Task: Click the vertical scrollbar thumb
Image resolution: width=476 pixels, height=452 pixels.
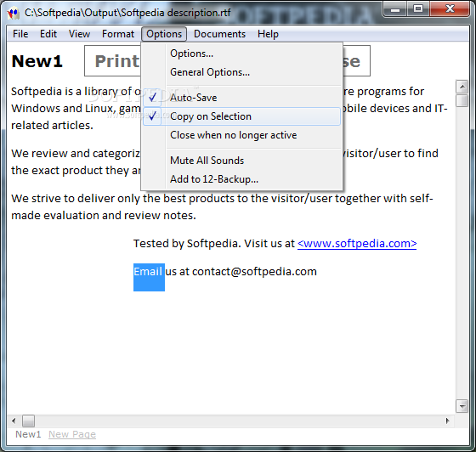Action: (462, 100)
